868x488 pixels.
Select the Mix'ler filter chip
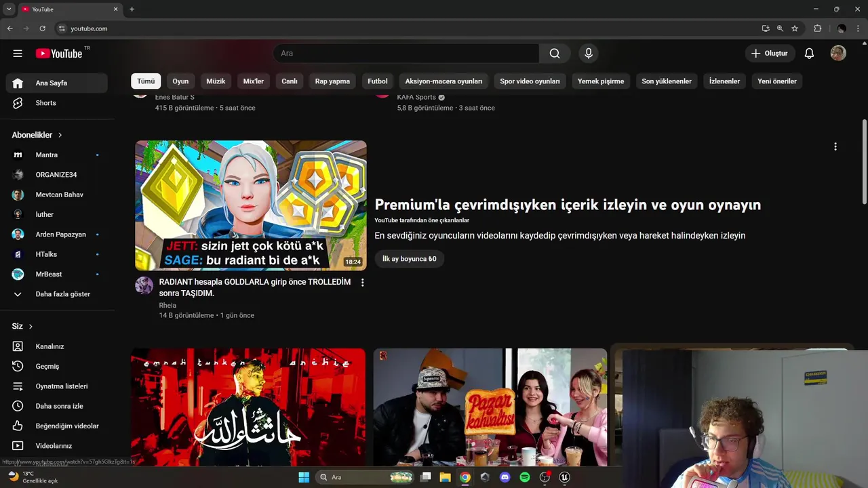point(254,81)
